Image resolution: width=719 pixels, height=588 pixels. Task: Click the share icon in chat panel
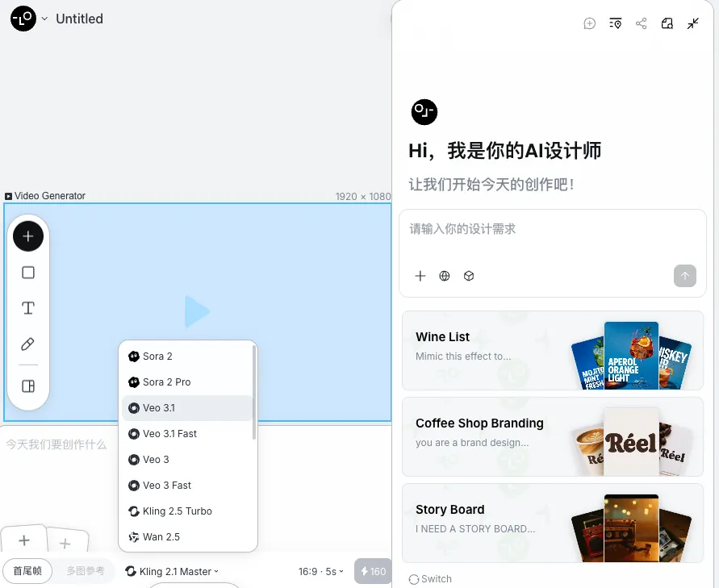(x=642, y=23)
